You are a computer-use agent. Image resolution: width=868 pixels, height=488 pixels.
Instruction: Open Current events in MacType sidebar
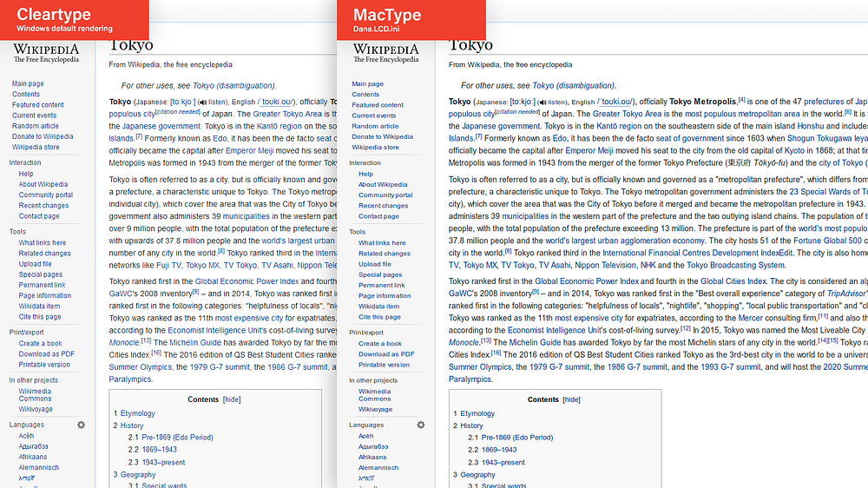point(373,115)
